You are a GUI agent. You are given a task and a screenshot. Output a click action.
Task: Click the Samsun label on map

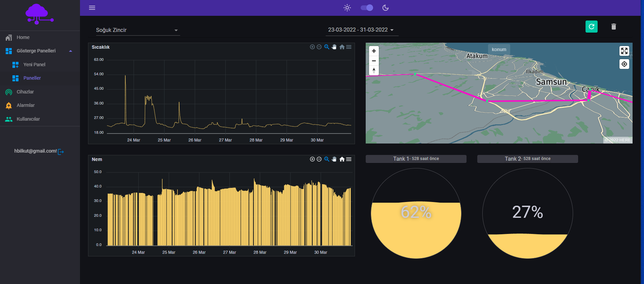[x=551, y=82]
